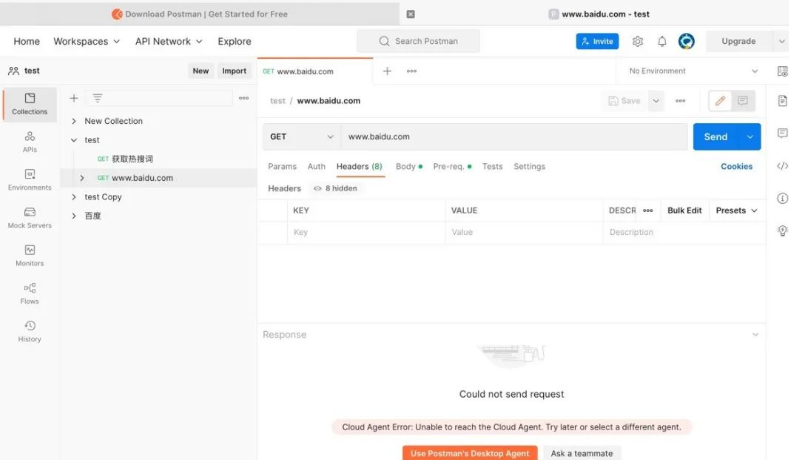Click Use Postman's Desktop Agent button
This screenshot has width=789, height=460.
pyautogui.click(x=469, y=453)
